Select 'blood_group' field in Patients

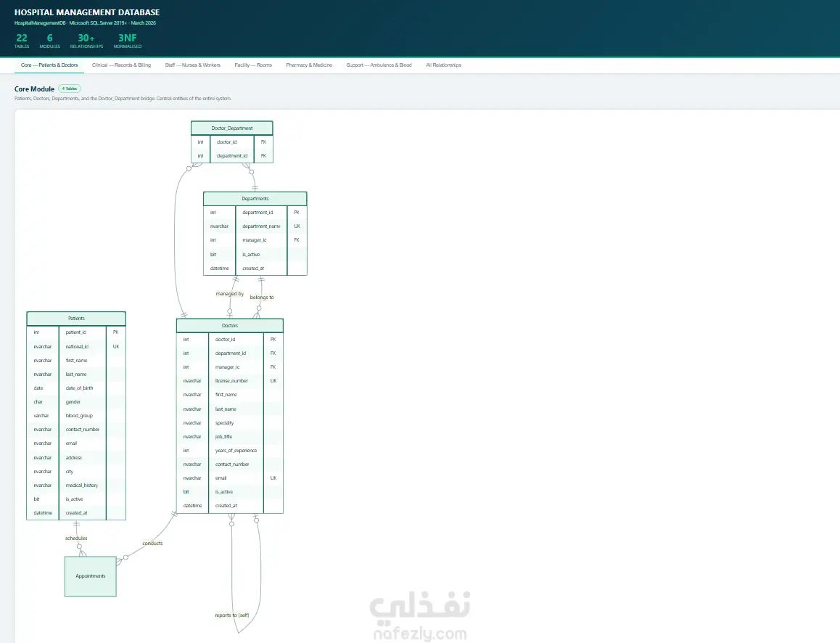tap(76, 416)
